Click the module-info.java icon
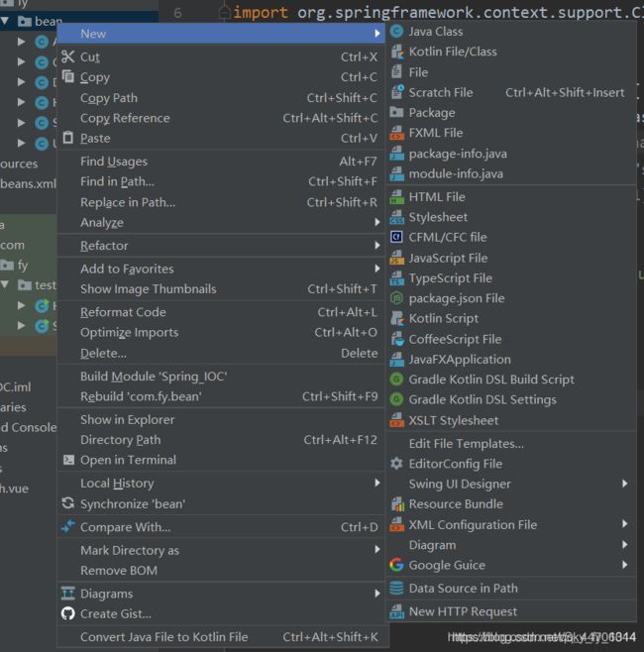644x652 pixels. [397, 173]
